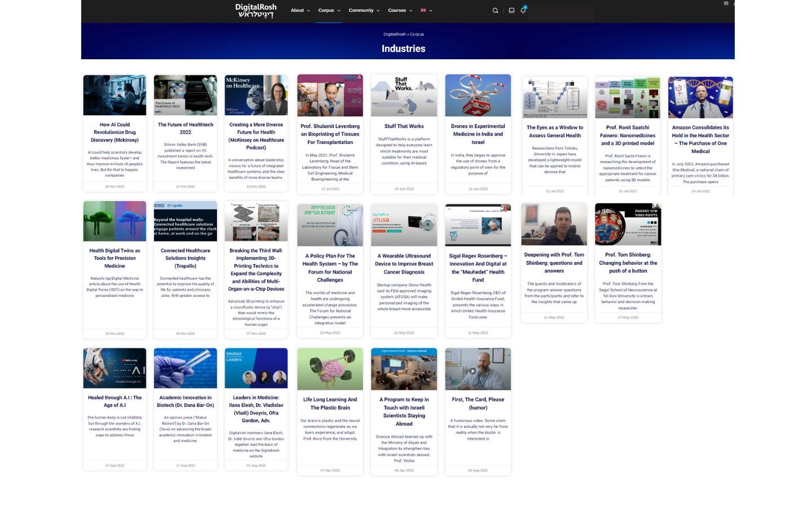Open A Policy Plan For The Health System title
Image resolution: width=812 pixels, height=508 pixels.
(x=330, y=268)
